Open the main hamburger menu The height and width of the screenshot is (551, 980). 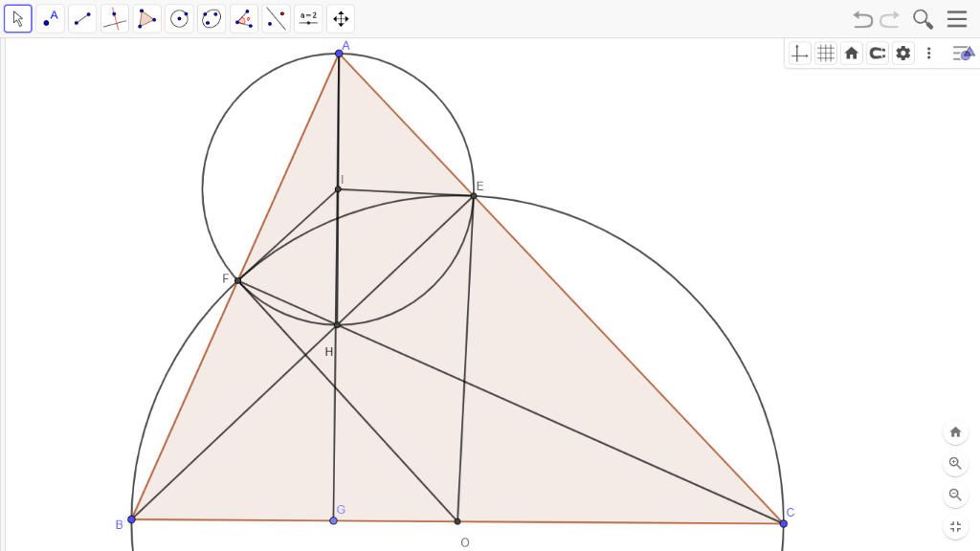[957, 19]
